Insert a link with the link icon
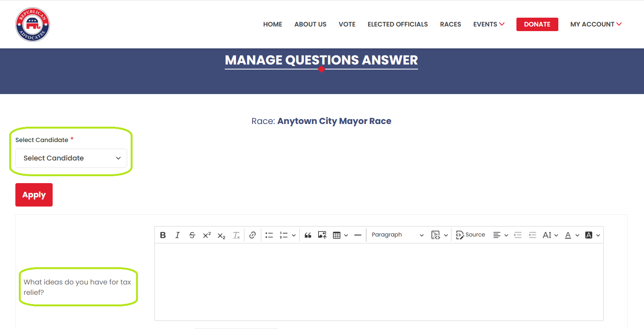Screen dimensions: 644x329 click(x=252, y=235)
